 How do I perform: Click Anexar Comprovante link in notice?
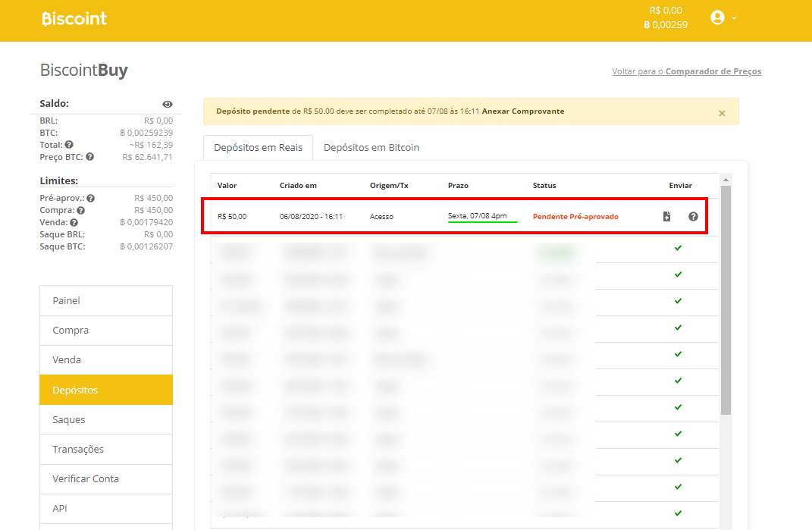(x=523, y=111)
